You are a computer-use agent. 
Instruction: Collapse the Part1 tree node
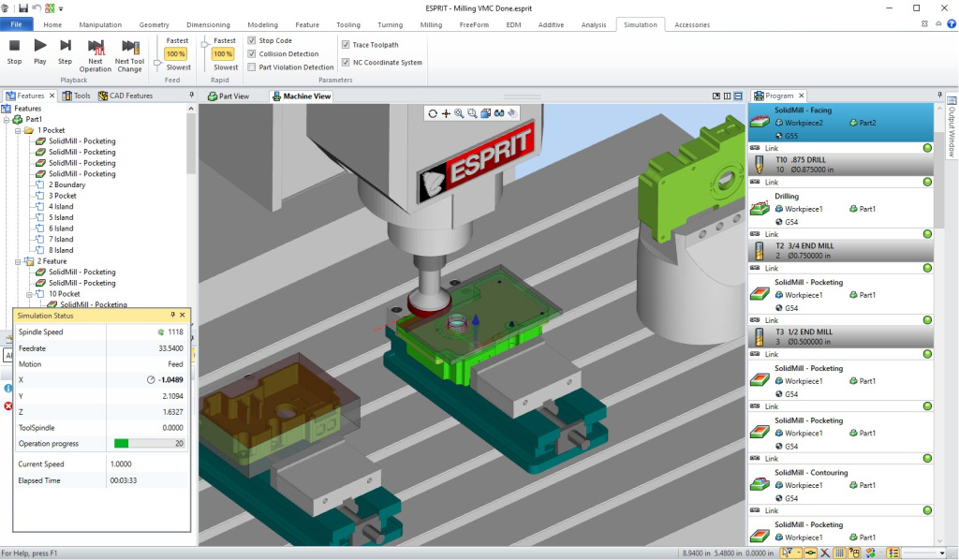7,120
